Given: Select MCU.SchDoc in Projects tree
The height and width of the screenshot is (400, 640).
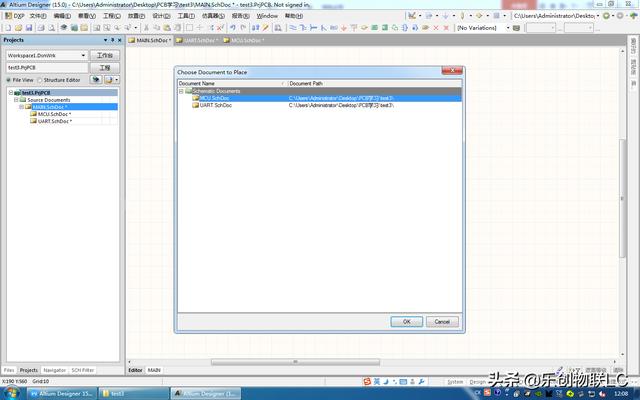Looking at the screenshot, I should point(54,114).
